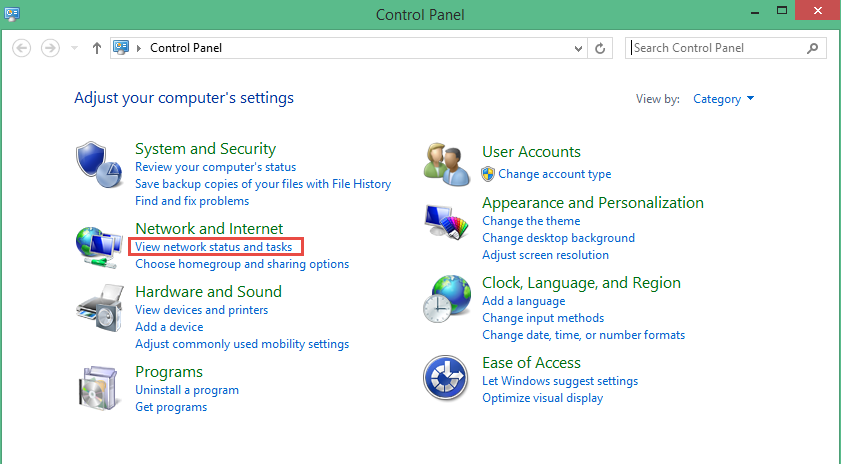Open the Clock, Language, and Region globe icon
The image size is (841, 464).
pos(447,299)
